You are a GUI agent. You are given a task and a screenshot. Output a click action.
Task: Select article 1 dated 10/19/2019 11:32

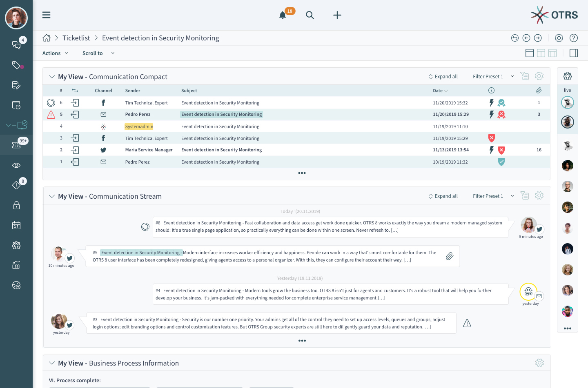pyautogui.click(x=296, y=162)
